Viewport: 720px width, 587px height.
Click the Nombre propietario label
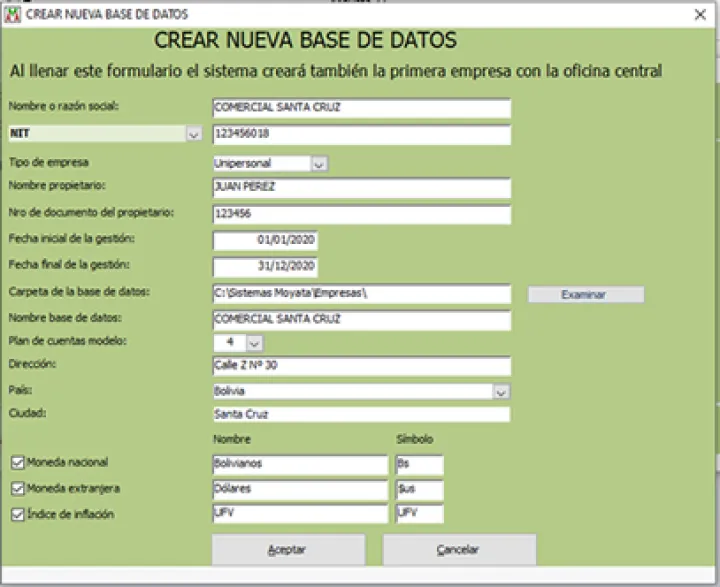click(57, 186)
